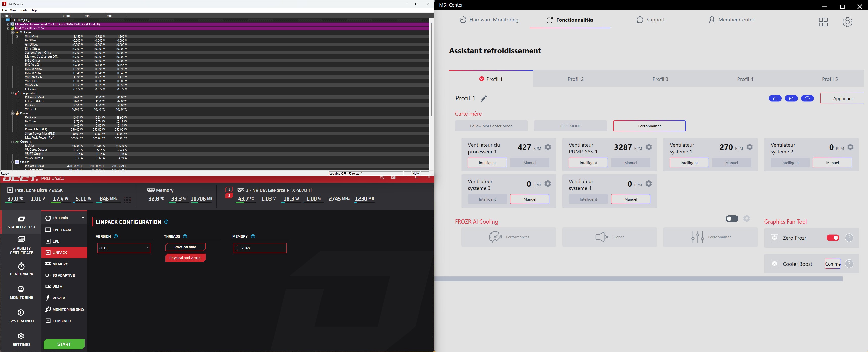Select the Profil 2 tab
Screen dimensions: 868x352
click(575, 79)
